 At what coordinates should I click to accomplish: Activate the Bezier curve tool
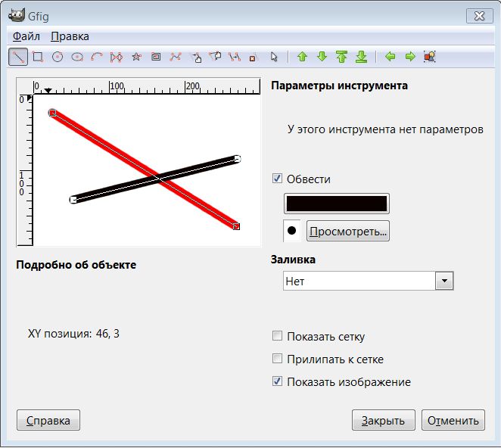point(176,57)
